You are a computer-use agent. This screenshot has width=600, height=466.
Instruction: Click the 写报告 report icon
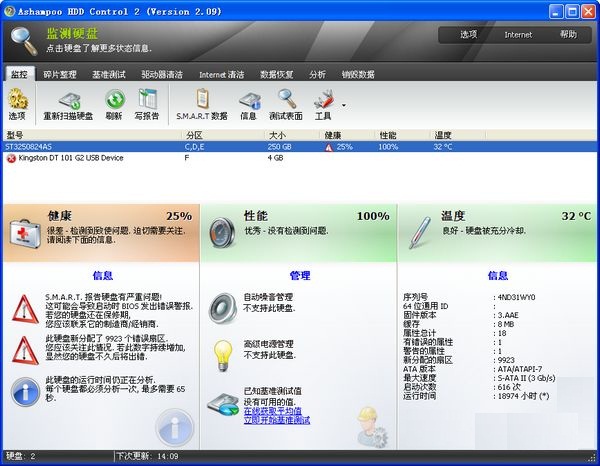[x=147, y=99]
